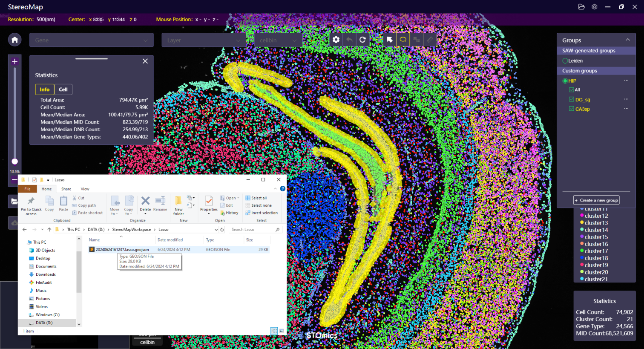Click the zoom slider handle
This screenshot has width=644, height=349.
(x=14, y=162)
